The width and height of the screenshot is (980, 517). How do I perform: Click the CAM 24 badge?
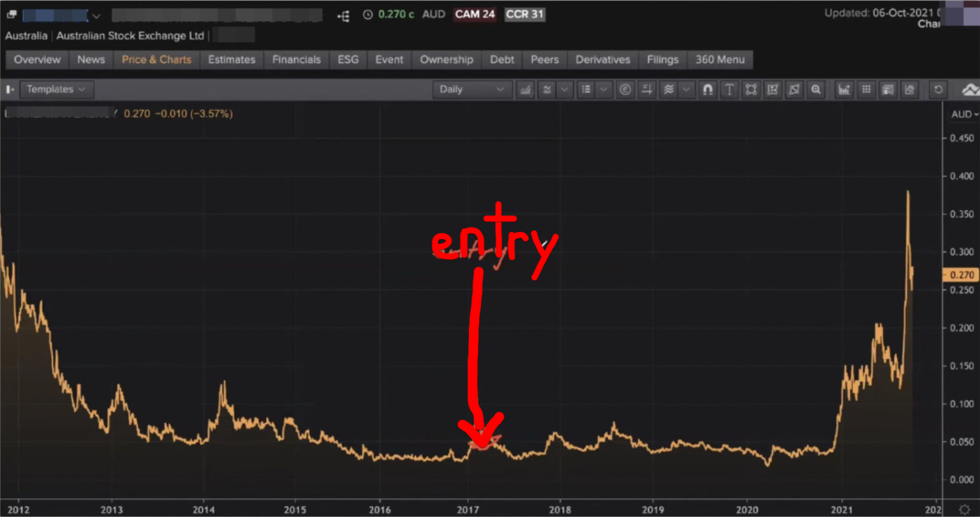point(475,14)
